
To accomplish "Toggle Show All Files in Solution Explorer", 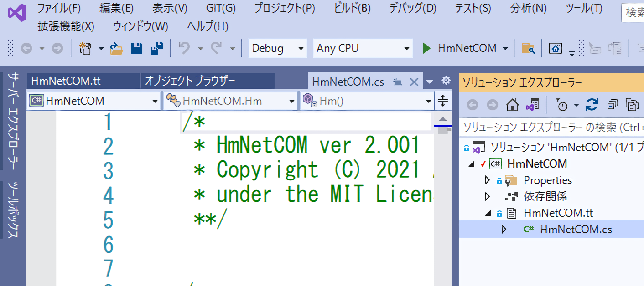I will 633,106.
